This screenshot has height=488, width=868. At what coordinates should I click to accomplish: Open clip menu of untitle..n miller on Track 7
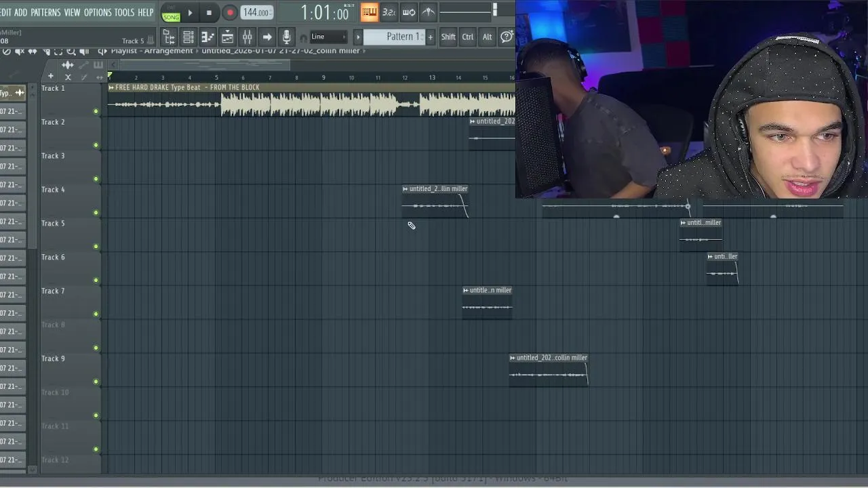click(x=466, y=290)
